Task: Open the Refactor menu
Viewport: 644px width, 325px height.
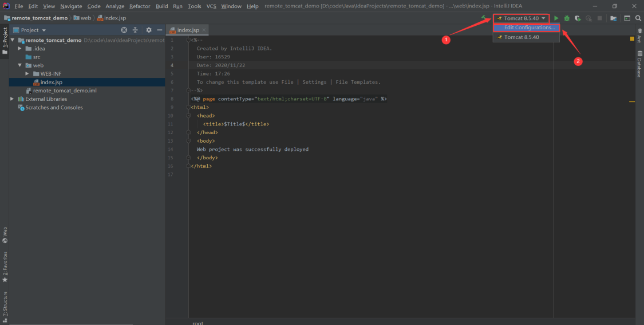Action: (140, 6)
